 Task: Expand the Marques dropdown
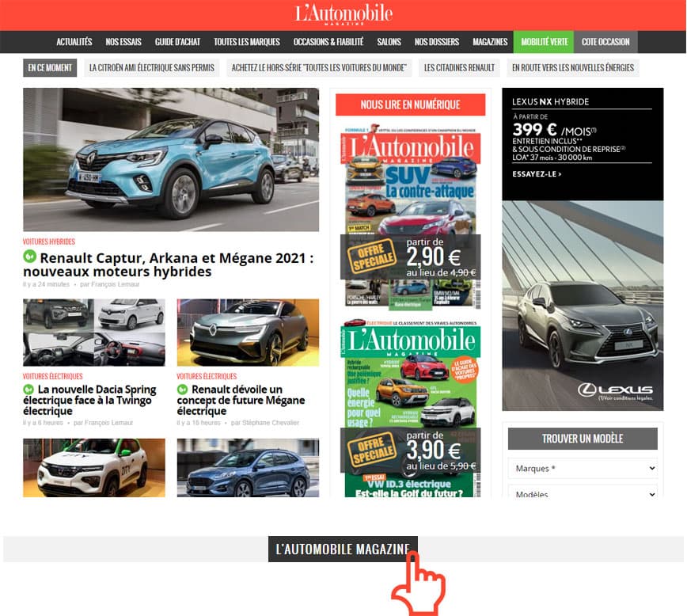coord(583,468)
